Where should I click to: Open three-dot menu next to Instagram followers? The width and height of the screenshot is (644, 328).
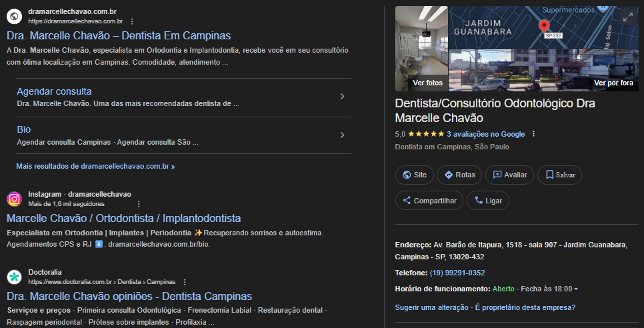click(139, 203)
